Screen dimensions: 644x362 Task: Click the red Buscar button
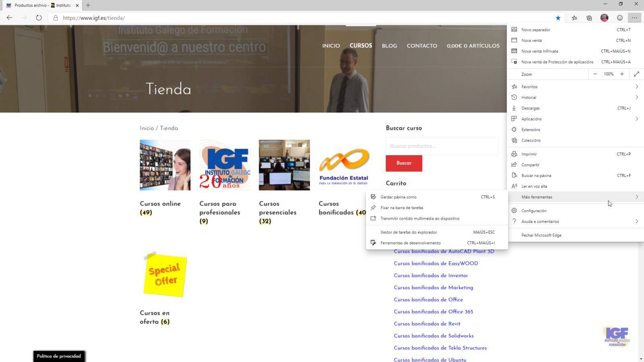404,163
